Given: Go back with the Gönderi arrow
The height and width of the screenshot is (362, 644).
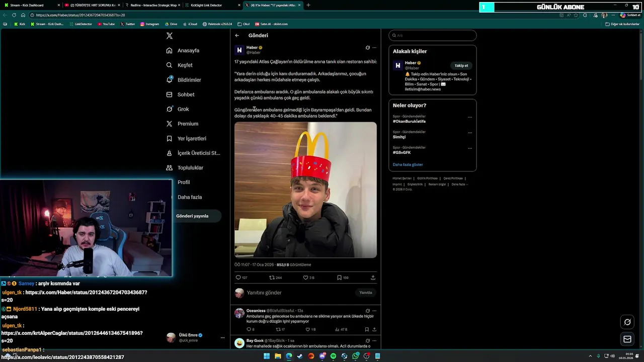Looking at the screenshot, I should 237,36.
